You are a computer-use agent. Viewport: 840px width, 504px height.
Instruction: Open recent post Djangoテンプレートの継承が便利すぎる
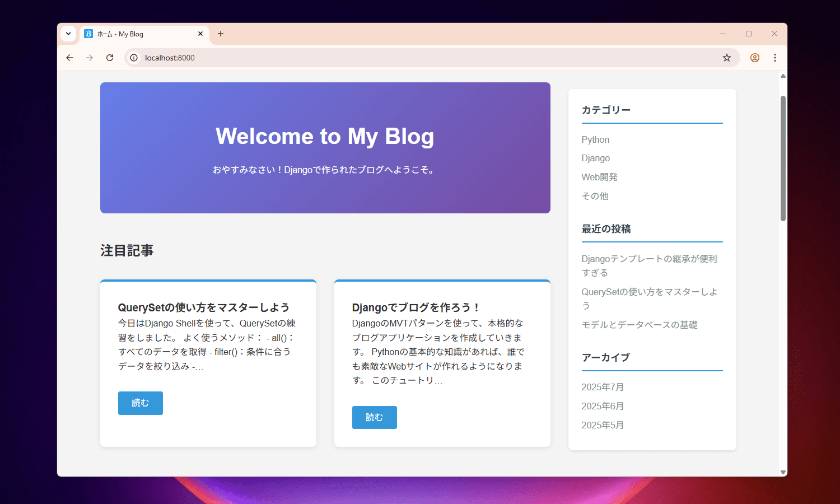click(x=650, y=265)
